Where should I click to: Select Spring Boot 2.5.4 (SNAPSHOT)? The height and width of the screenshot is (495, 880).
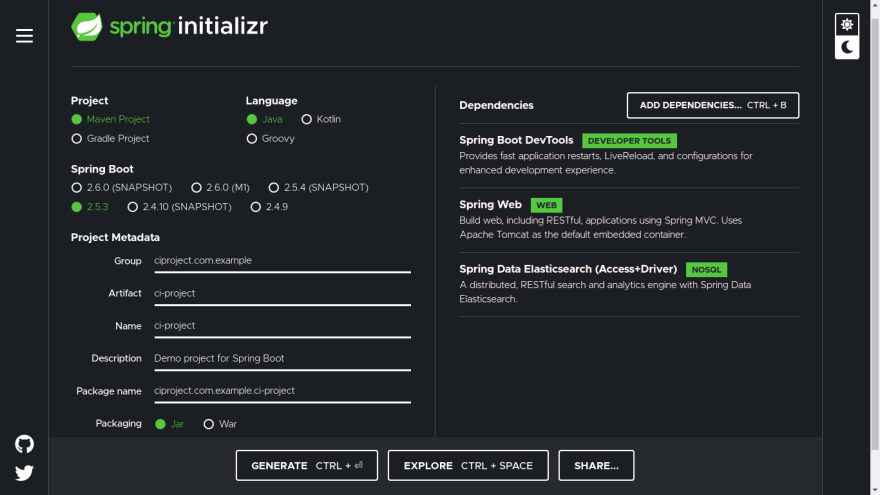(x=319, y=187)
